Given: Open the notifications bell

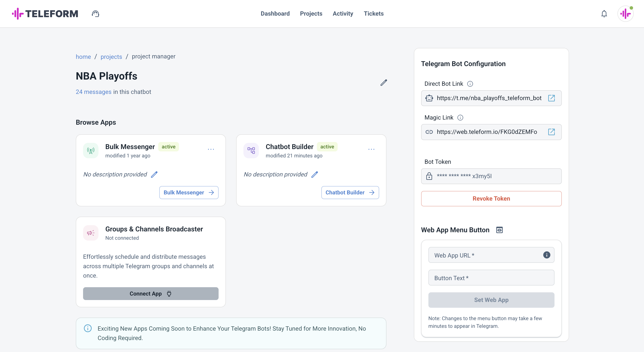Looking at the screenshot, I should pyautogui.click(x=604, y=14).
